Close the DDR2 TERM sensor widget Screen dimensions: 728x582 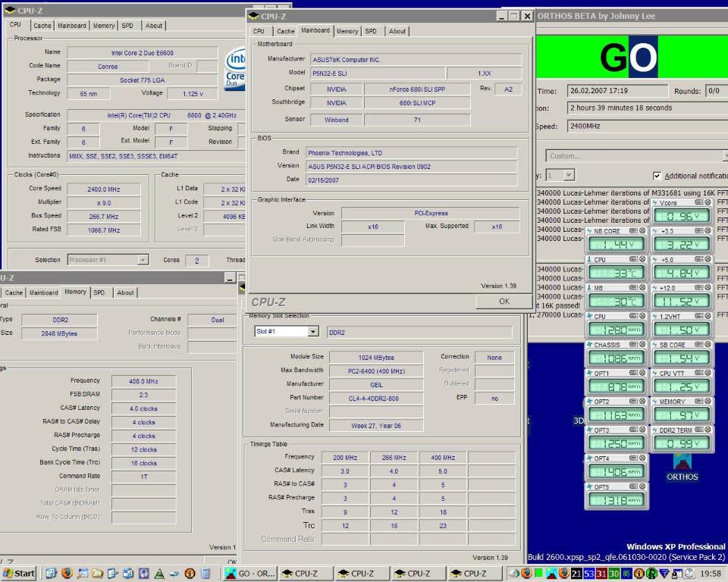coord(708,430)
